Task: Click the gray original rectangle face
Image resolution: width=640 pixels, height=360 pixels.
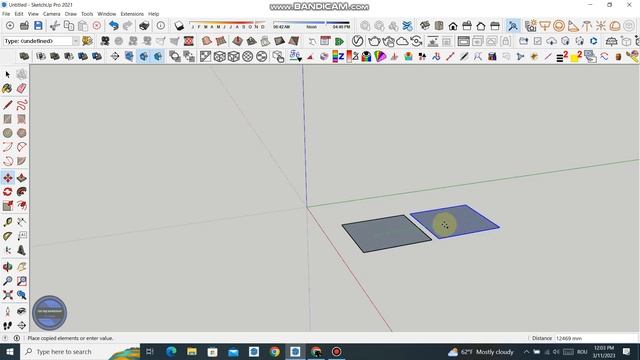Action: [386, 233]
